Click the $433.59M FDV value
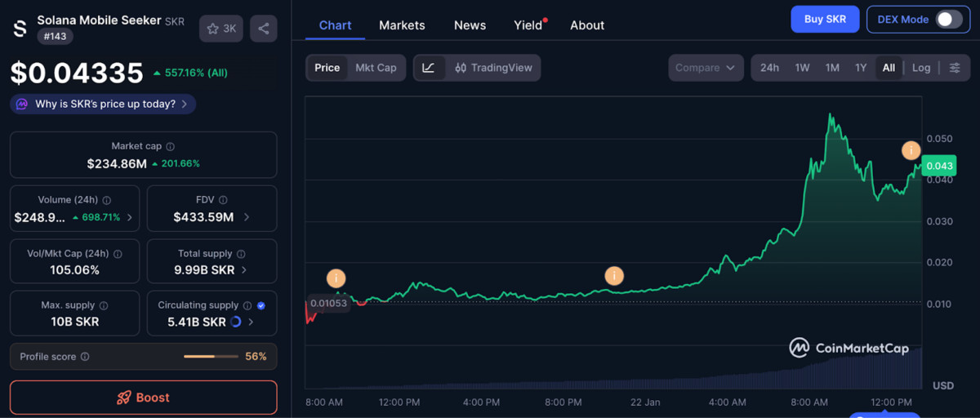Image resolution: width=980 pixels, height=418 pixels. (x=203, y=217)
